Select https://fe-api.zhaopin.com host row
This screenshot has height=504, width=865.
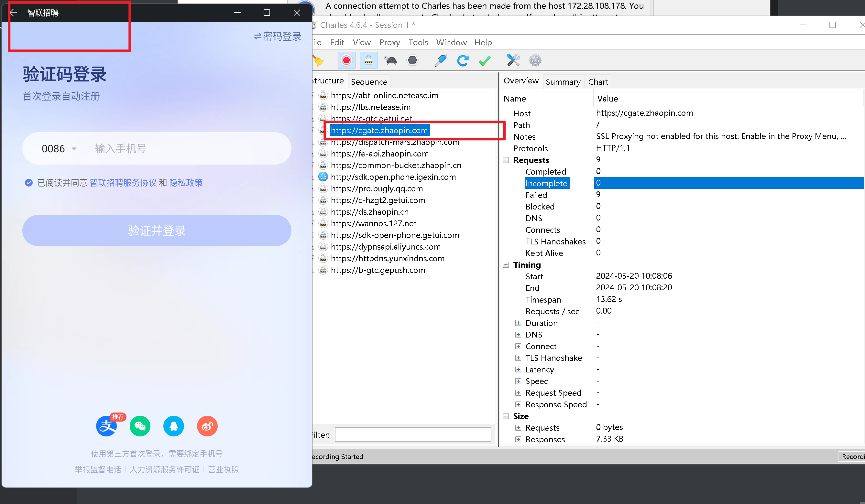click(x=379, y=153)
